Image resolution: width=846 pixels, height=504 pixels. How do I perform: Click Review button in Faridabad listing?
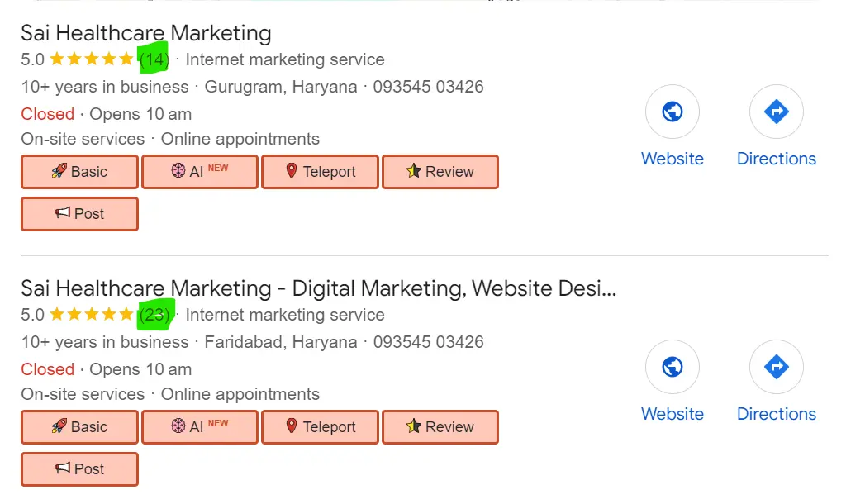point(440,427)
